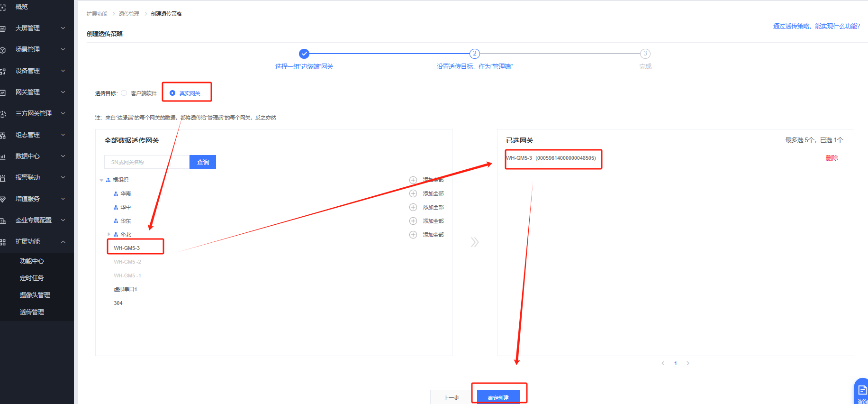Click 扩展功能 in the breadcrumb

[97, 14]
